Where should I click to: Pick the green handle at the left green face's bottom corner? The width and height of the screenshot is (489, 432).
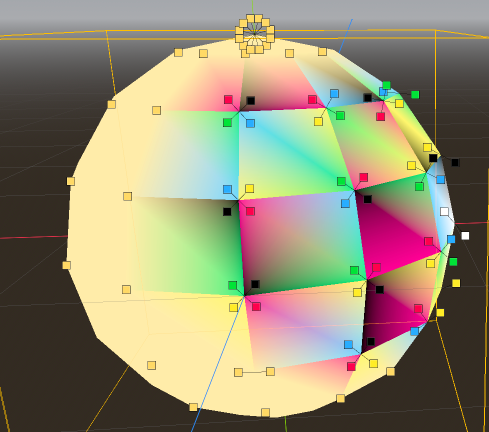click(232, 285)
